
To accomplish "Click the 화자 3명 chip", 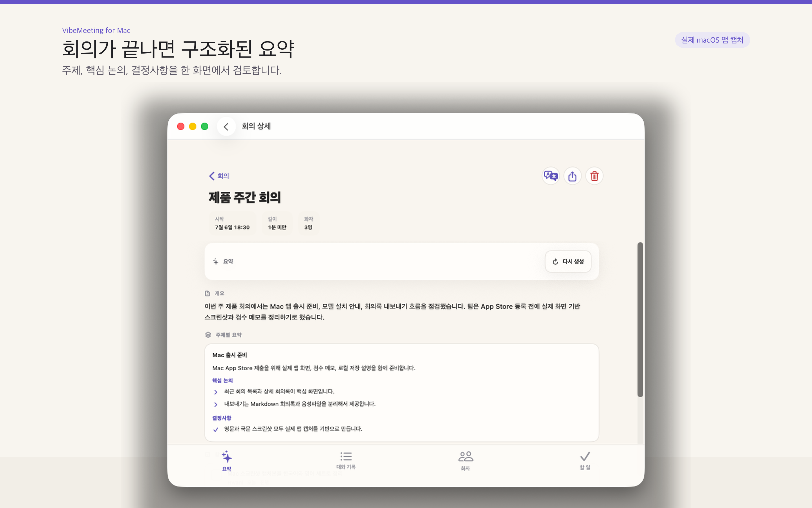I will 308,223.
